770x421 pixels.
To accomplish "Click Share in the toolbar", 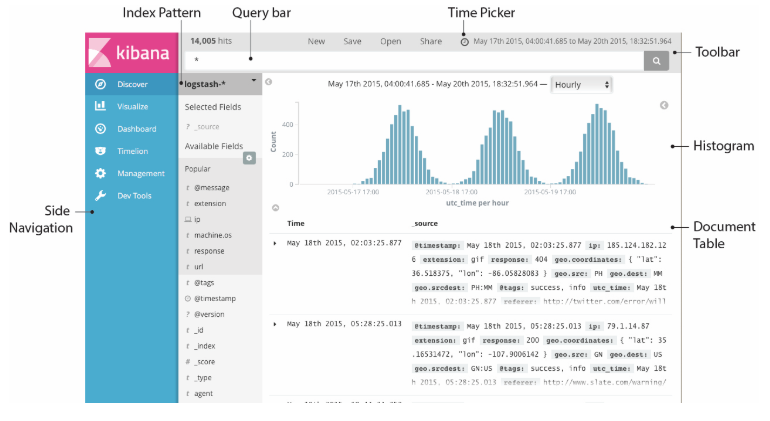I will pos(431,41).
